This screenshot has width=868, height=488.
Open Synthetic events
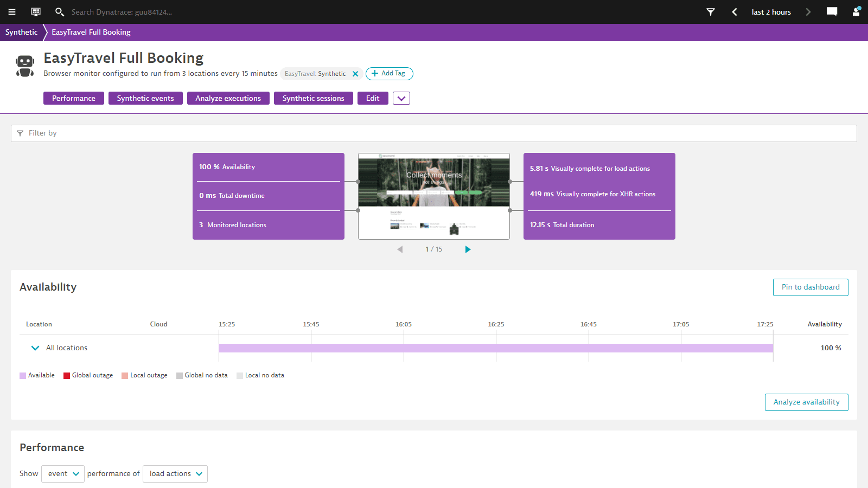[145, 98]
